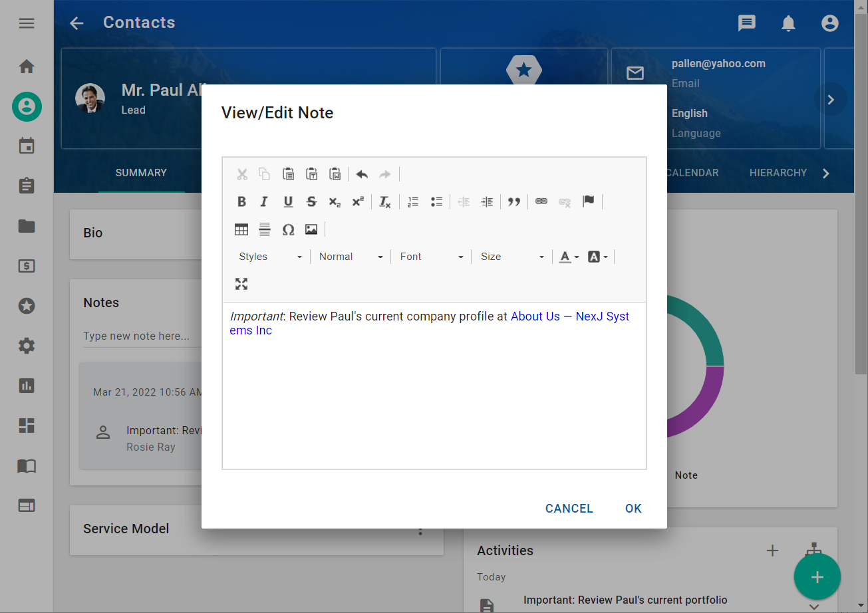Insert a table using the table icon
The height and width of the screenshot is (613, 868).
241,230
